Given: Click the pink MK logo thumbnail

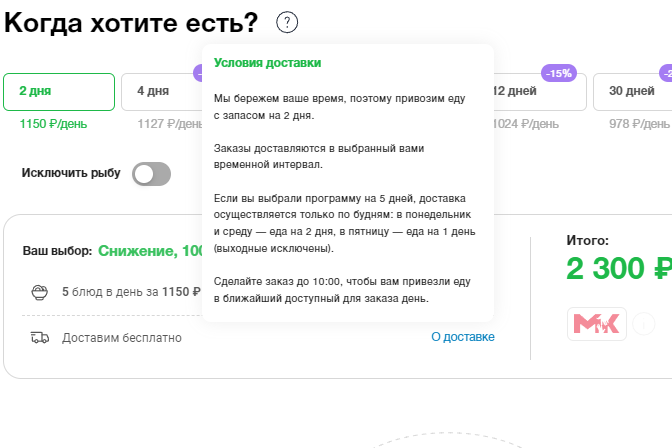Looking at the screenshot, I should click(597, 324).
